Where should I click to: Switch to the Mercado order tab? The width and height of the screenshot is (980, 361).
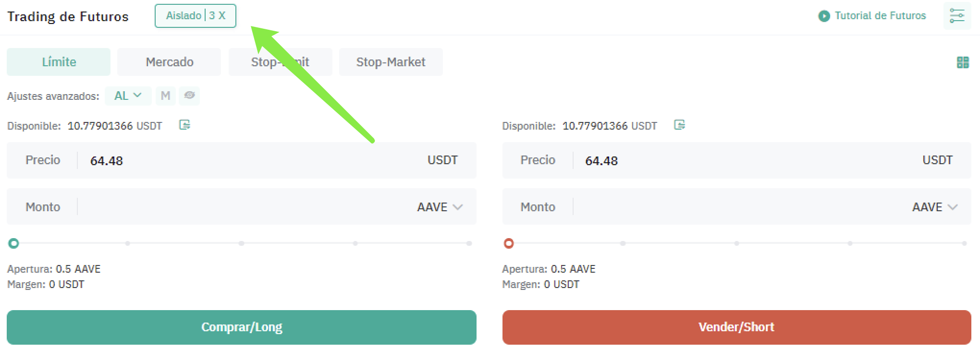tap(169, 62)
